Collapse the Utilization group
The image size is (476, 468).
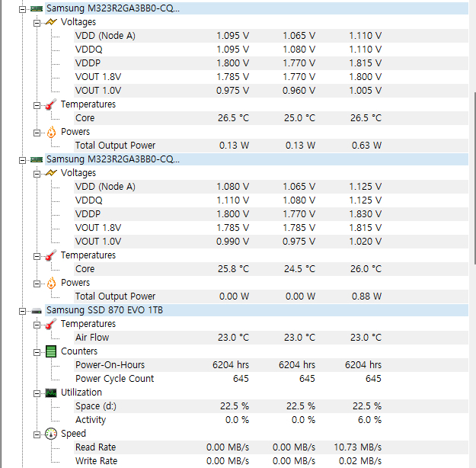pos(37,393)
